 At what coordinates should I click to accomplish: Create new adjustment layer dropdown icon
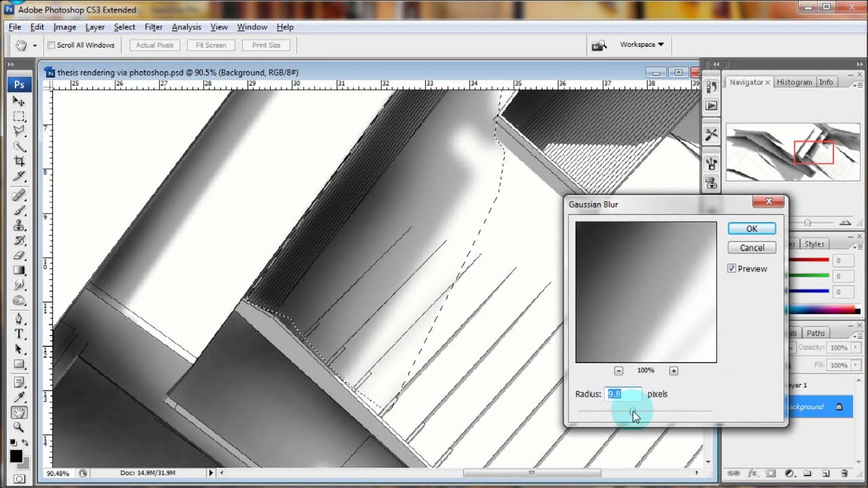(x=789, y=473)
